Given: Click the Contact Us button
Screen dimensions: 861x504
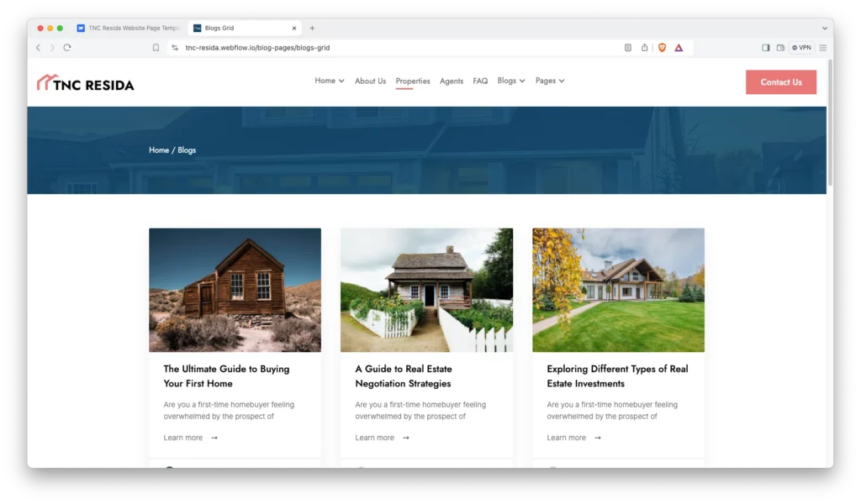Looking at the screenshot, I should click(781, 82).
